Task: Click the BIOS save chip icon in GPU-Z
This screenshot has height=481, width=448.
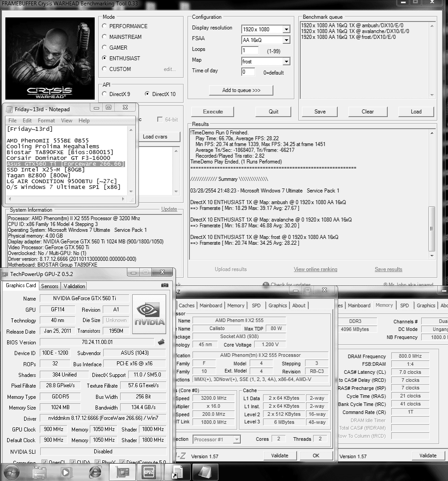Action: tap(161, 342)
